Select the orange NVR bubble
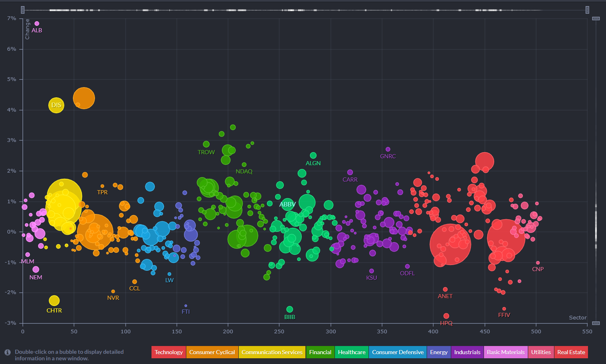The height and width of the screenshot is (364, 606). (x=113, y=292)
